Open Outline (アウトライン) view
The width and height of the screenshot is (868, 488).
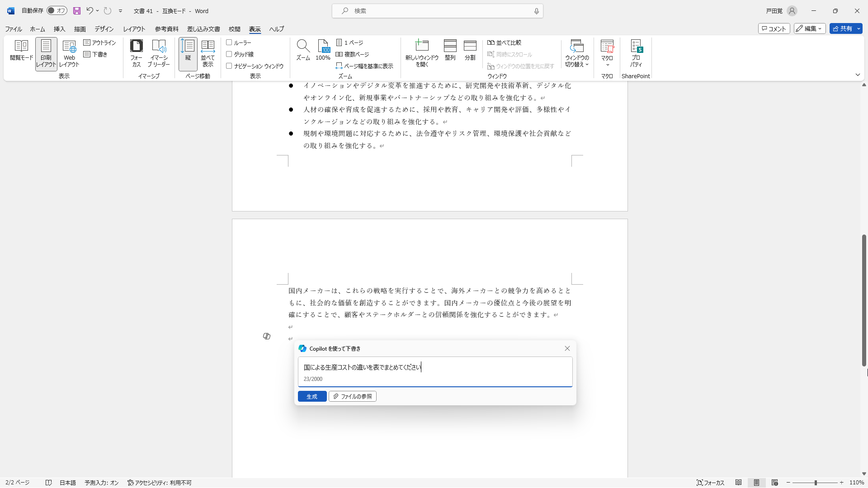tap(100, 42)
